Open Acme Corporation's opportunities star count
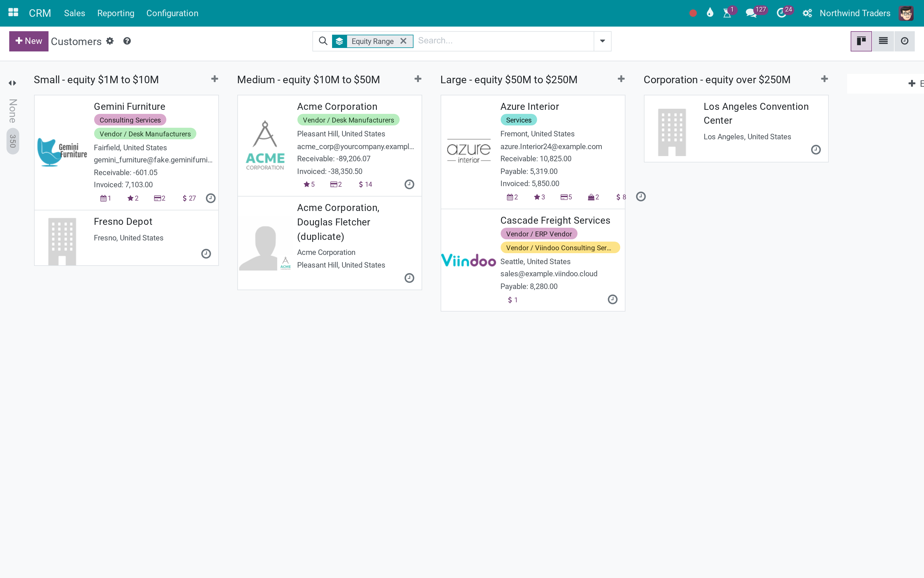The width and height of the screenshot is (924, 578). (309, 184)
